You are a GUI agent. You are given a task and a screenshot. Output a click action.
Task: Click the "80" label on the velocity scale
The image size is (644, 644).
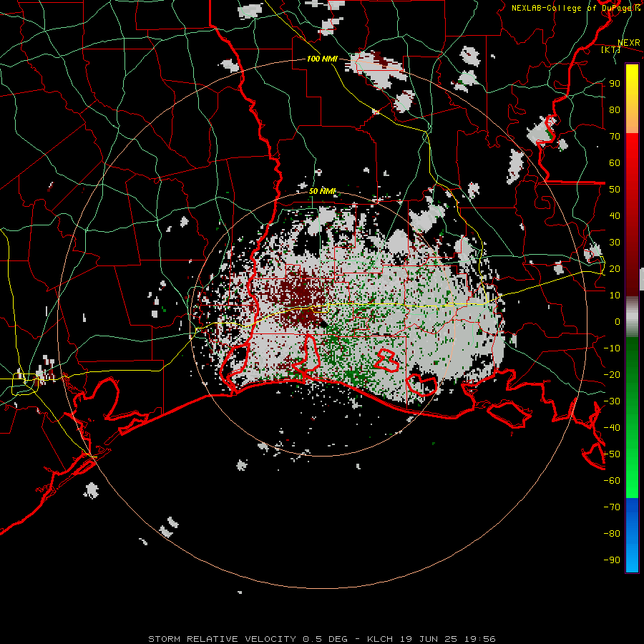coord(615,110)
